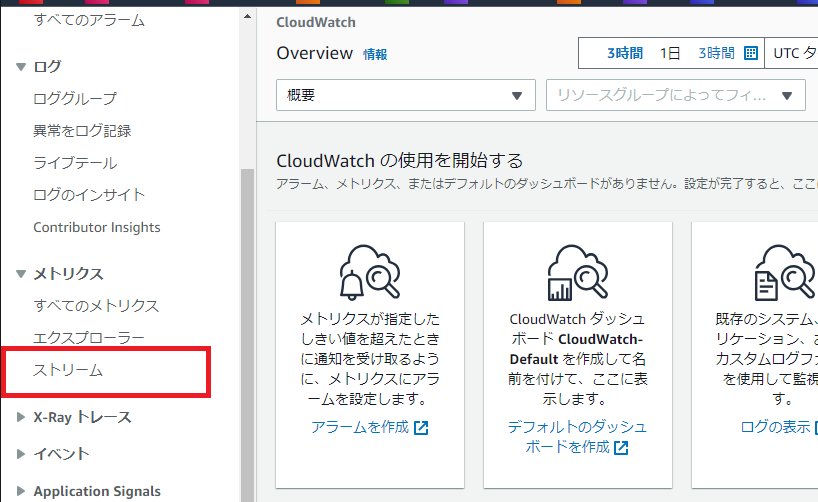Follow the ログの表示 link
Image resolution: width=818 pixels, height=502 pixels.
(775, 427)
